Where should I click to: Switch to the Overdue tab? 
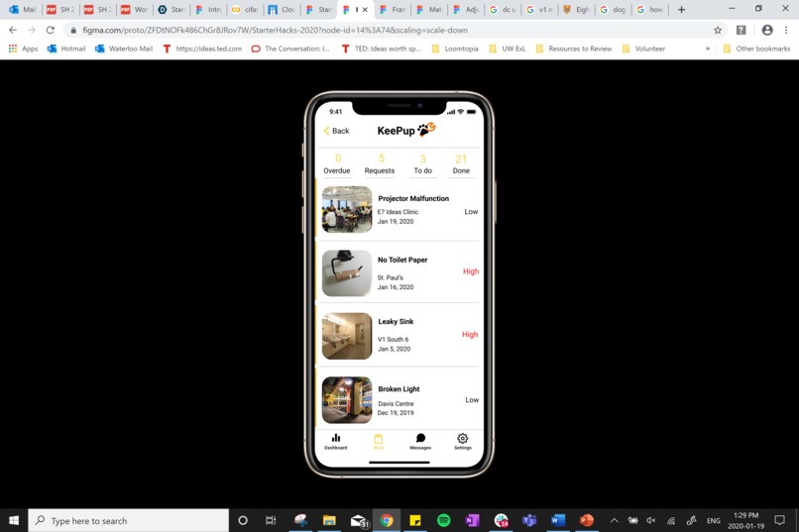pyautogui.click(x=337, y=164)
